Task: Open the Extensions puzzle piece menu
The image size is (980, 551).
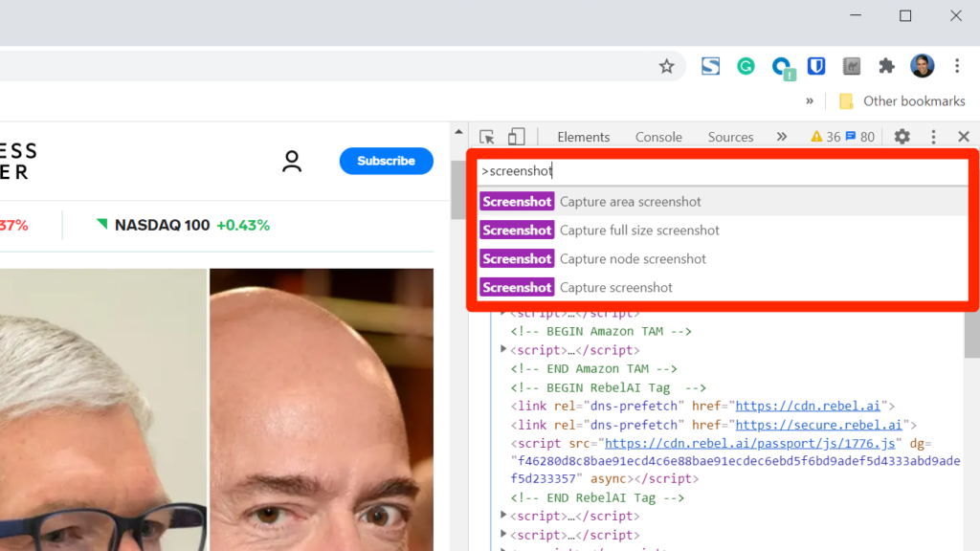Action: point(887,66)
